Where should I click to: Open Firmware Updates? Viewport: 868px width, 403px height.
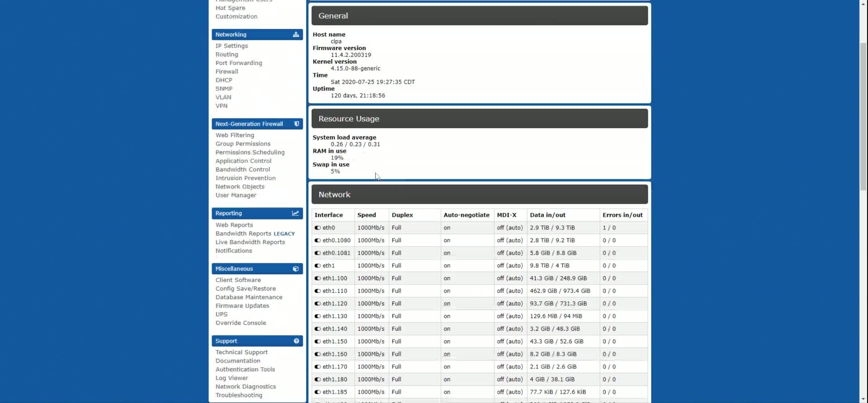click(x=242, y=306)
